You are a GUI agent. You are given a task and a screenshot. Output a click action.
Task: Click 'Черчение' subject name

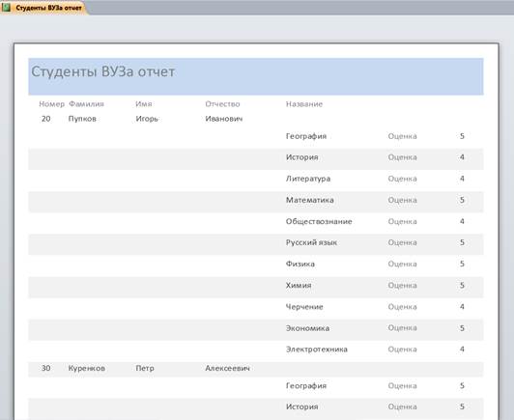pos(304,307)
